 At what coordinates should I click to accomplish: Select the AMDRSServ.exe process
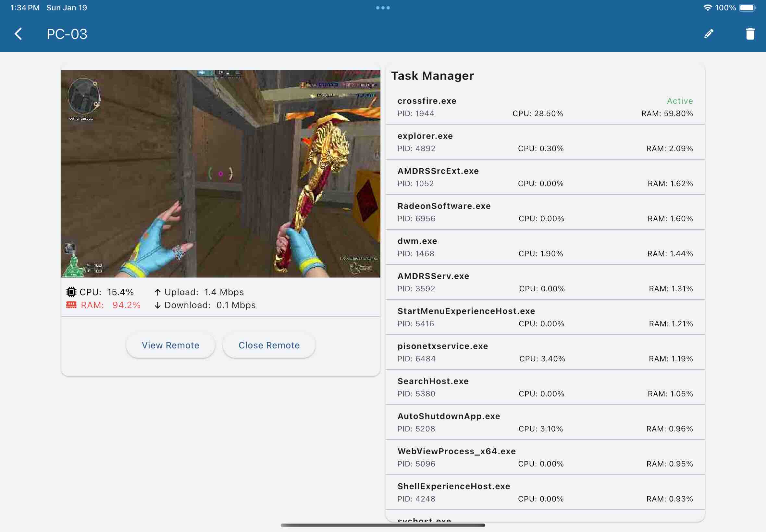(545, 282)
